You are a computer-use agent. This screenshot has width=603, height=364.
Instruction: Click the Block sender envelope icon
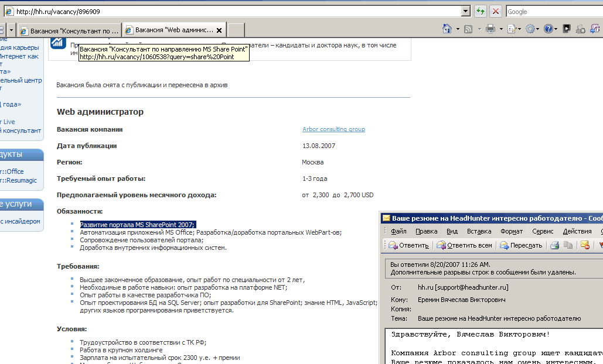[585, 245]
